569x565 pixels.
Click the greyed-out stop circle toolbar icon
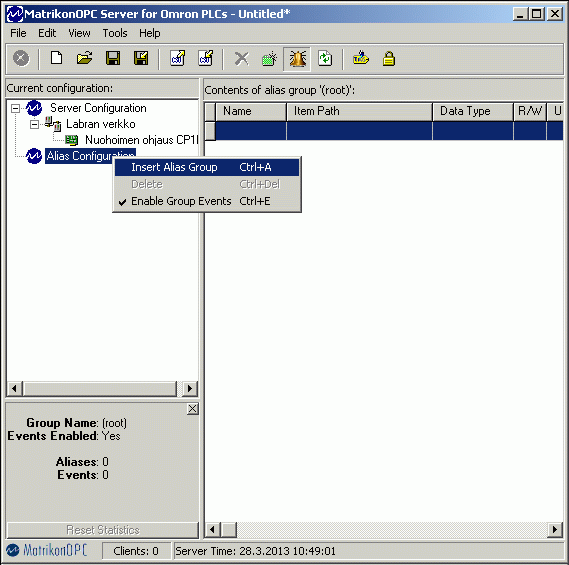(21, 58)
